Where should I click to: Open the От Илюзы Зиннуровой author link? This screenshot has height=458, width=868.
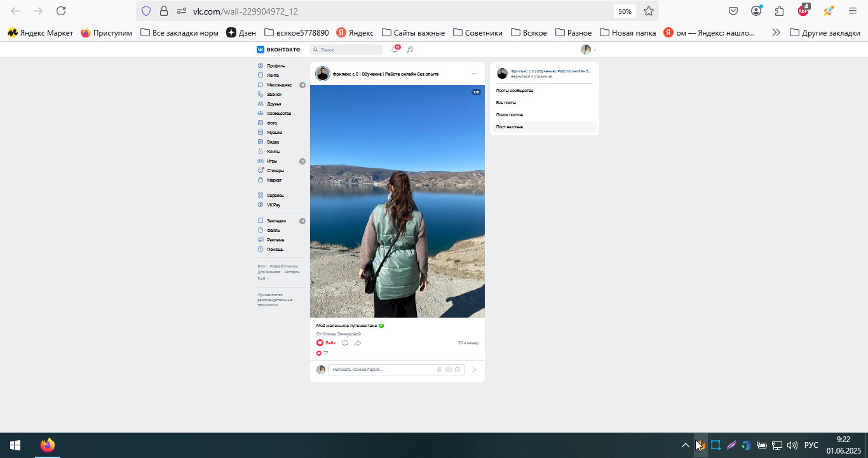[x=339, y=333]
